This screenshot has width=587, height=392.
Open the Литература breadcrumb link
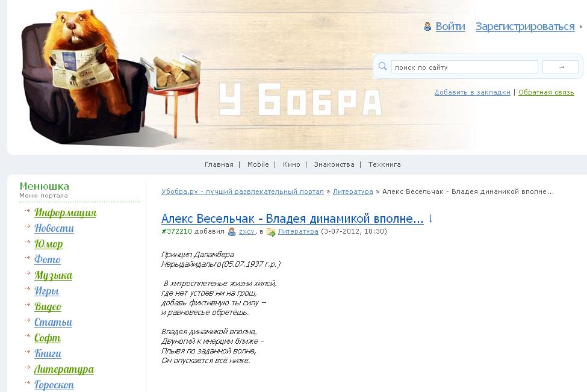[353, 191]
